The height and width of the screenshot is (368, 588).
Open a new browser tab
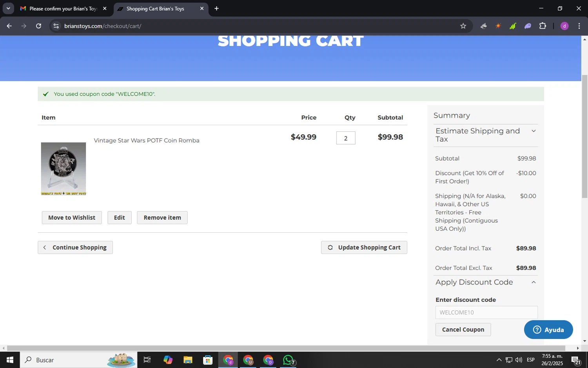coord(216,9)
